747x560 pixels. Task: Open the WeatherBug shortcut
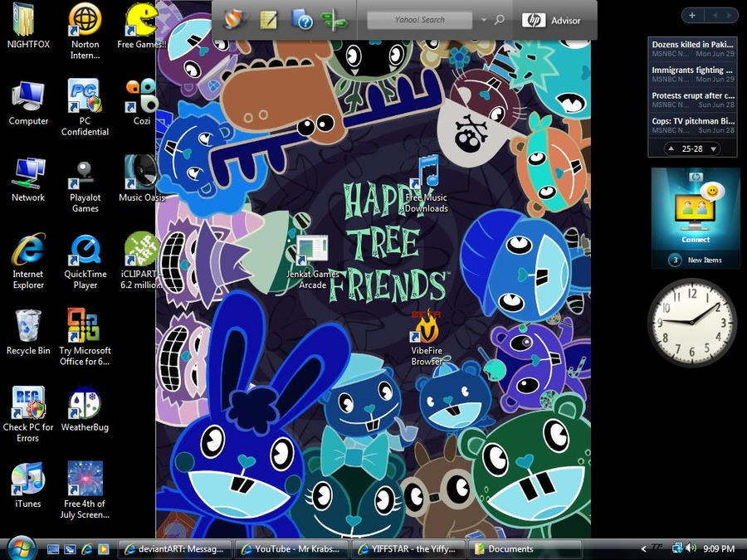click(85, 410)
